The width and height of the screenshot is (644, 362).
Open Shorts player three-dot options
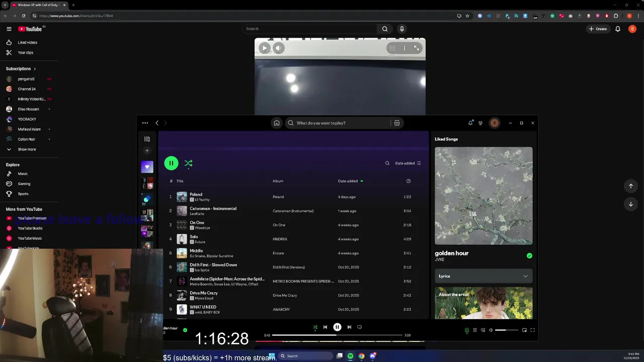pos(405,48)
